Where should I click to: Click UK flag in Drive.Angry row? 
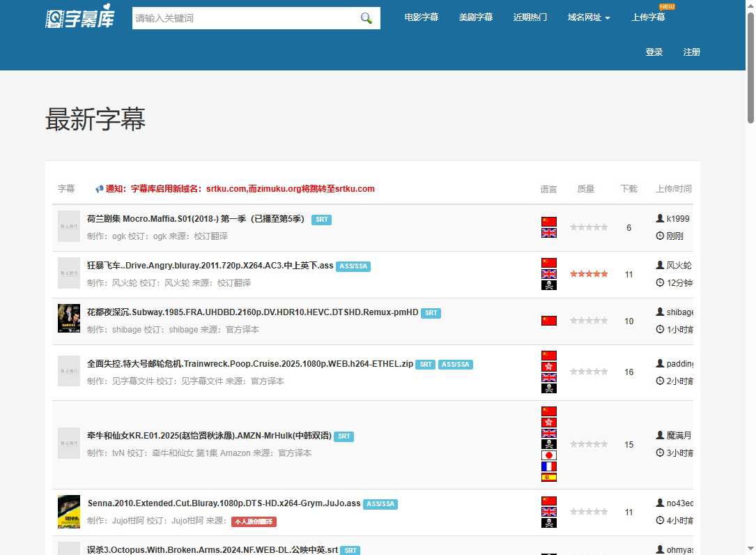548,273
